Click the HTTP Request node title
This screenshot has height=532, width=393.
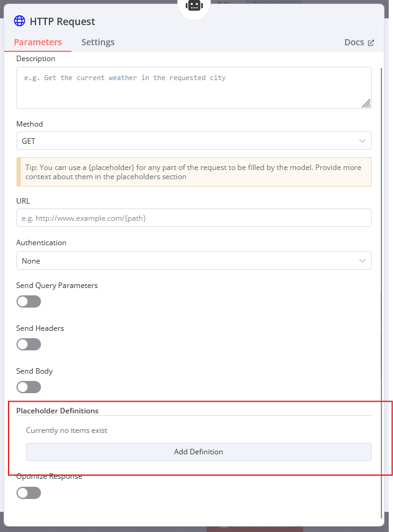point(62,21)
